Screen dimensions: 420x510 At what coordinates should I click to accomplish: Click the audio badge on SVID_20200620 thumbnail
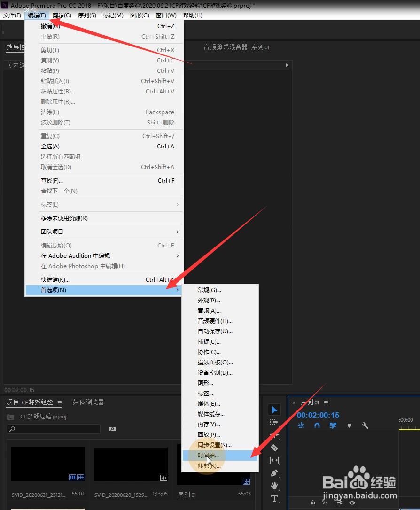(163, 478)
